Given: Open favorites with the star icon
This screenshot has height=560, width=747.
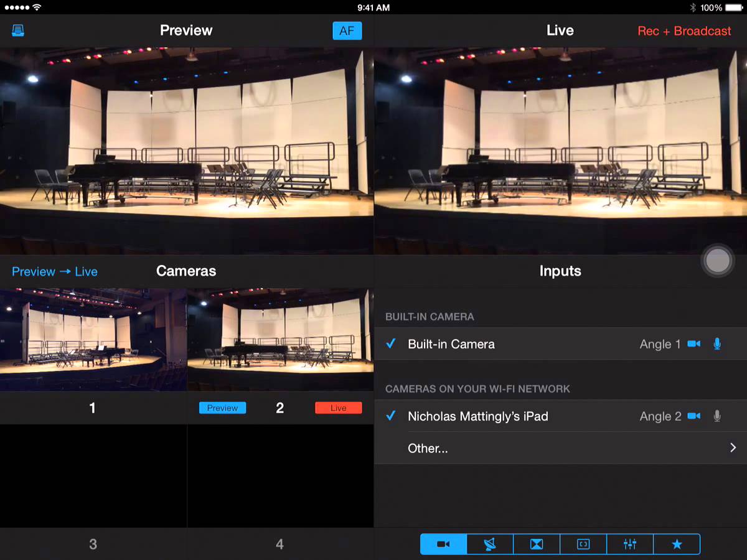Looking at the screenshot, I should coord(676,544).
